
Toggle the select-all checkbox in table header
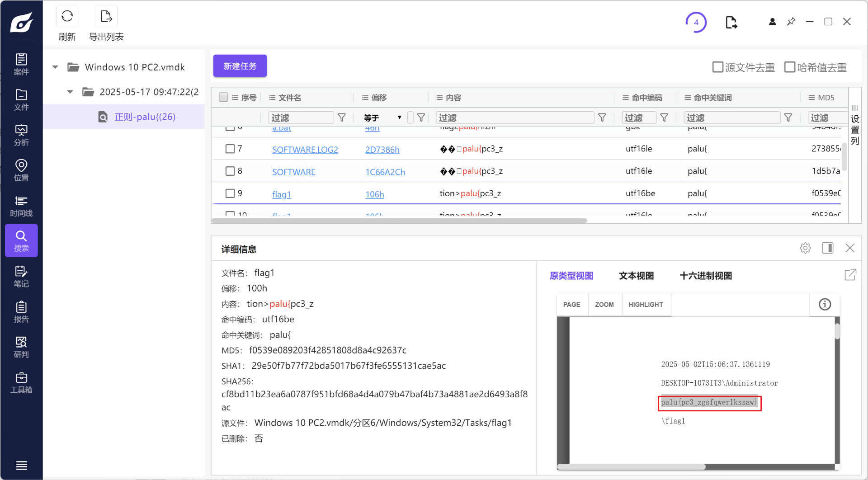(x=223, y=97)
